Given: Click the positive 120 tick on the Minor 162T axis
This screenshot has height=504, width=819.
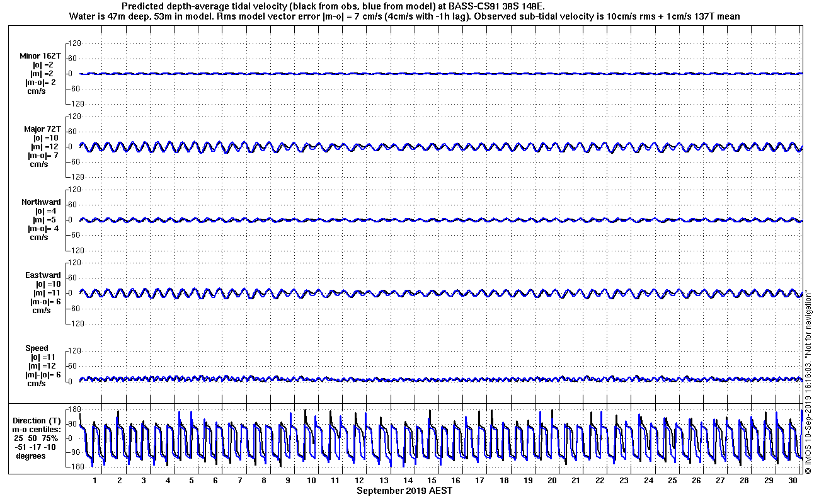Looking at the screenshot, I should [x=75, y=43].
